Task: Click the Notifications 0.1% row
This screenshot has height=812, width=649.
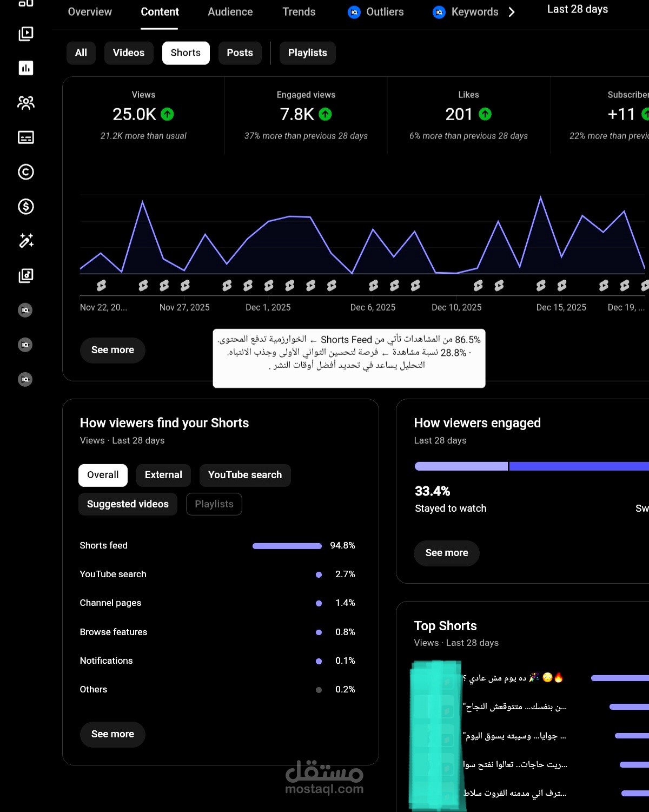Action: (217, 661)
